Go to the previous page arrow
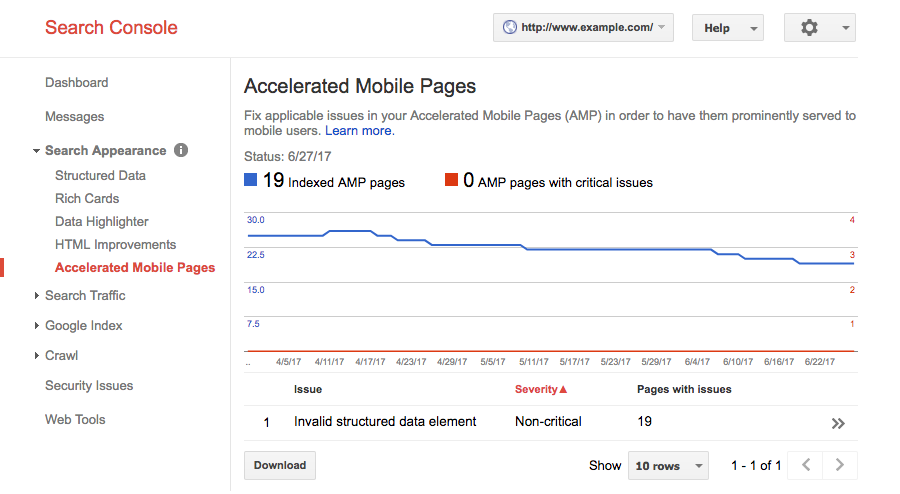The width and height of the screenshot is (900, 494). point(806,465)
